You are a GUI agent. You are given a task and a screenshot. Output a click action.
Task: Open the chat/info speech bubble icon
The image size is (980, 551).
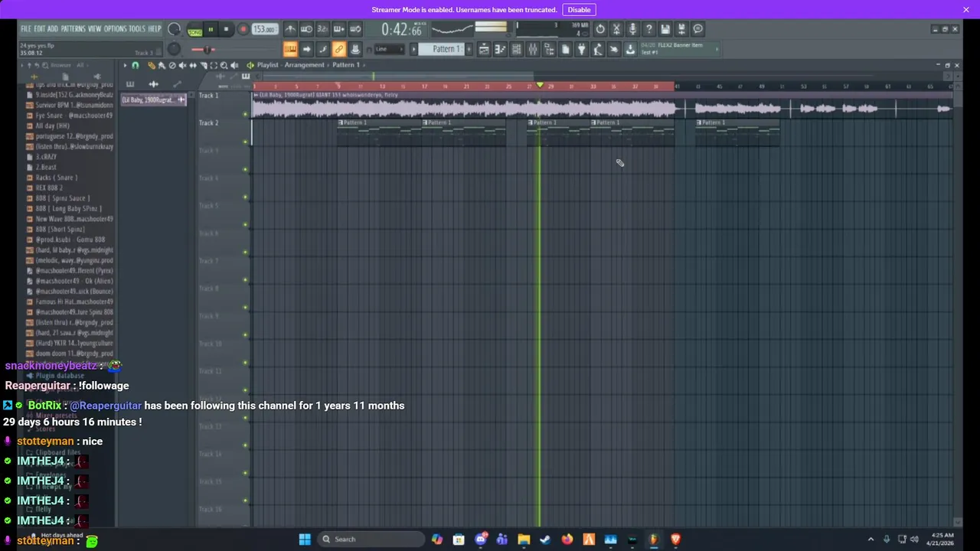tap(698, 29)
